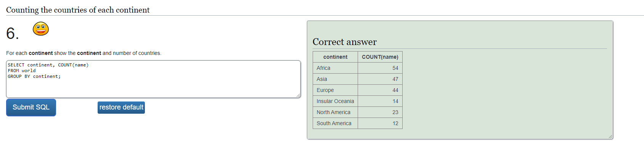The image size is (644, 153).
Task: Click the SQL textarea resize handle
Action: (x=298, y=95)
